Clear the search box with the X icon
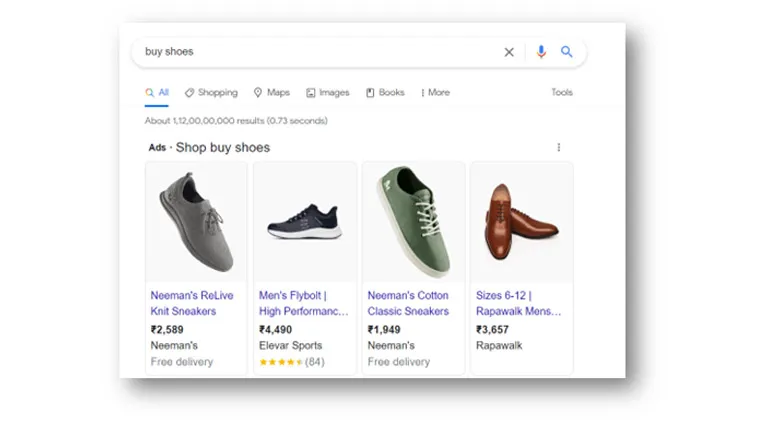The height and width of the screenshot is (424, 768). (x=509, y=52)
